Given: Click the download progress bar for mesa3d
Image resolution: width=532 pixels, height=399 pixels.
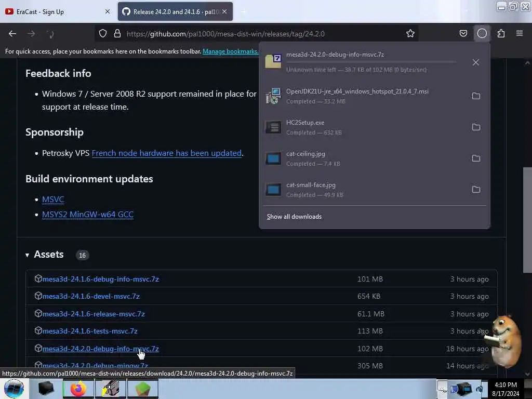Looking at the screenshot, I should pos(371,62).
